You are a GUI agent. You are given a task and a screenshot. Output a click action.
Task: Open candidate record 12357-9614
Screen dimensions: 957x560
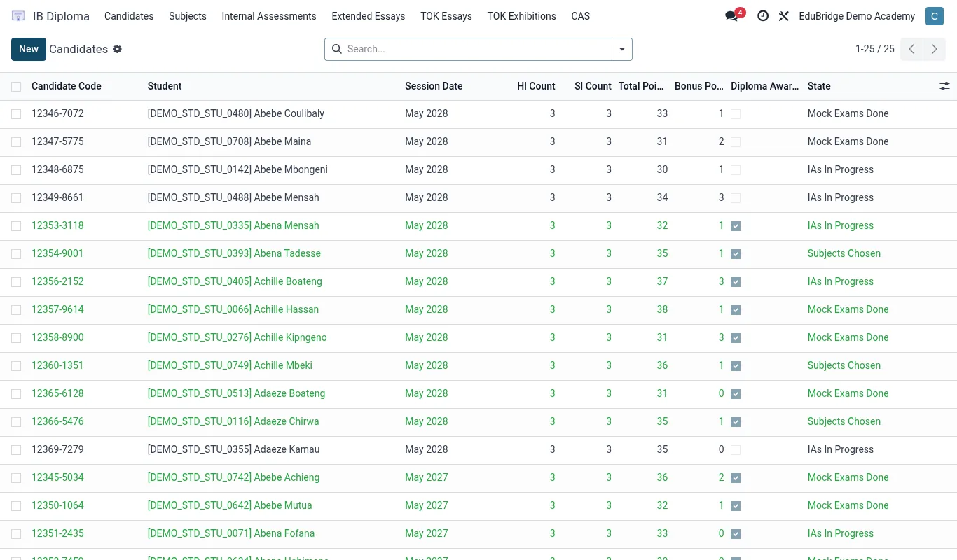click(57, 309)
